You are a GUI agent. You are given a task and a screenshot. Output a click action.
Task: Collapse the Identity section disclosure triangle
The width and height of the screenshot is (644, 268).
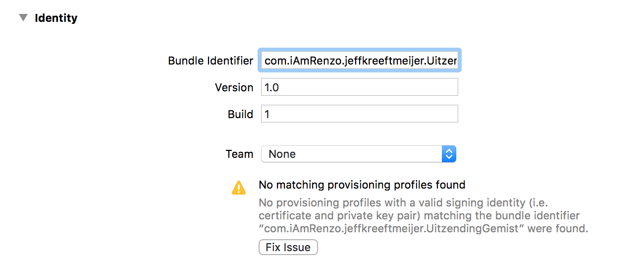pyautogui.click(x=23, y=18)
